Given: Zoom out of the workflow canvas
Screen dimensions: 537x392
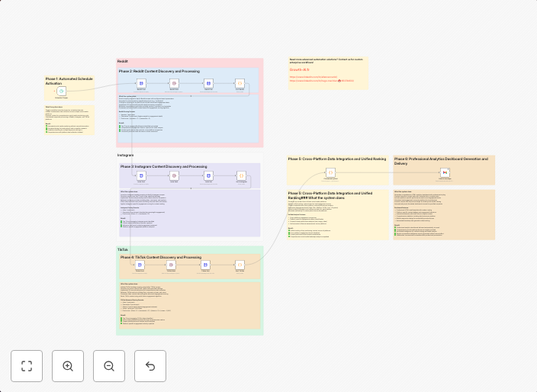Looking at the screenshot, I should click(x=109, y=366).
